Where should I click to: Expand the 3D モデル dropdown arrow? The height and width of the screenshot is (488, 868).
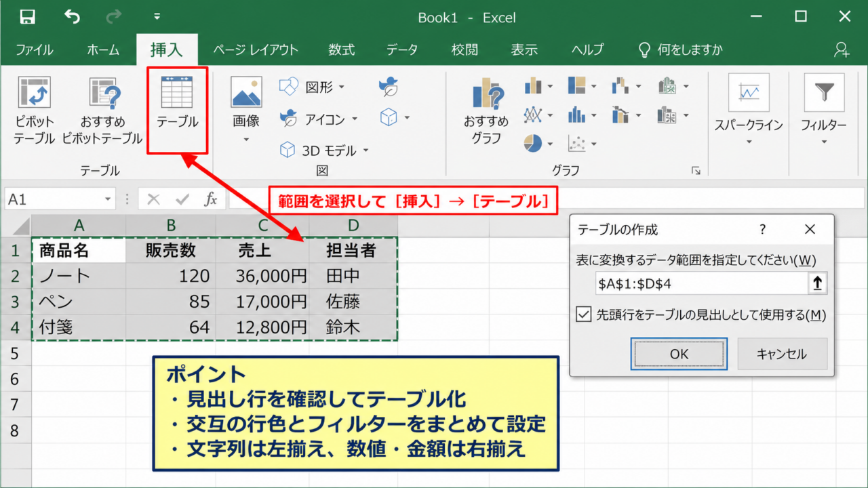(366, 150)
